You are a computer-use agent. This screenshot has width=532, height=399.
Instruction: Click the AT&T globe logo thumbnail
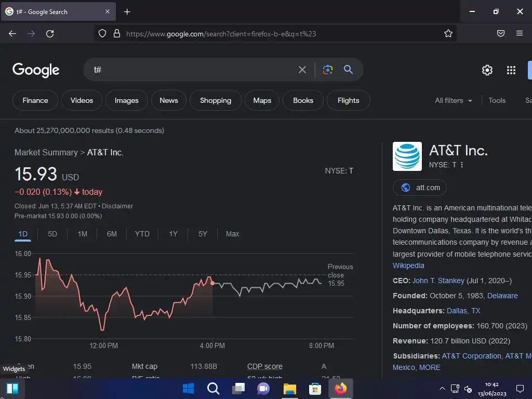tap(407, 156)
